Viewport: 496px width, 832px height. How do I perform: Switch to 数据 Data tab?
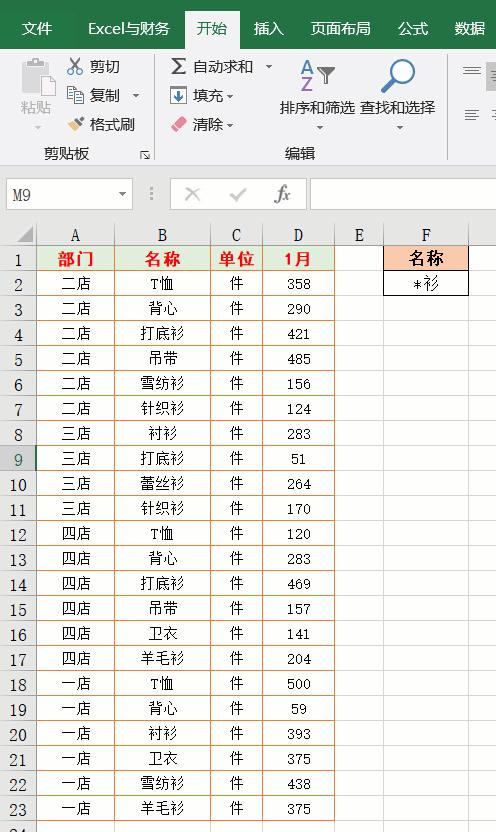pos(470,28)
